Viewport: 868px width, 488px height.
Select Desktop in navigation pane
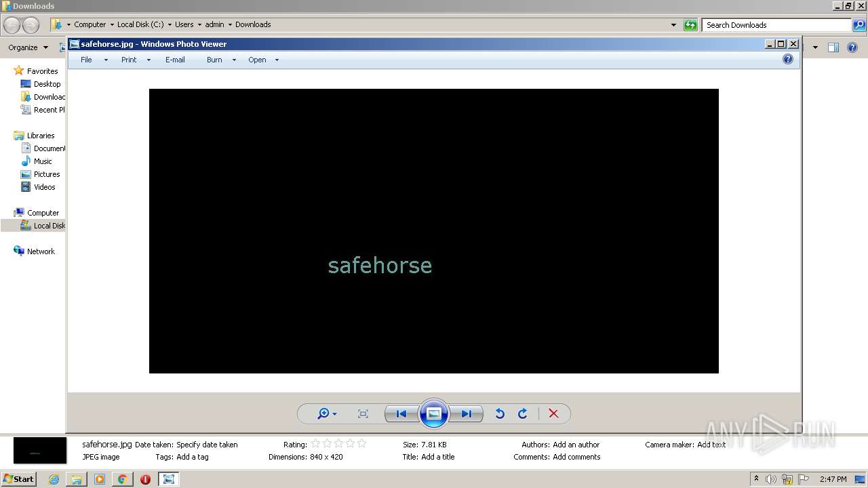click(x=47, y=84)
